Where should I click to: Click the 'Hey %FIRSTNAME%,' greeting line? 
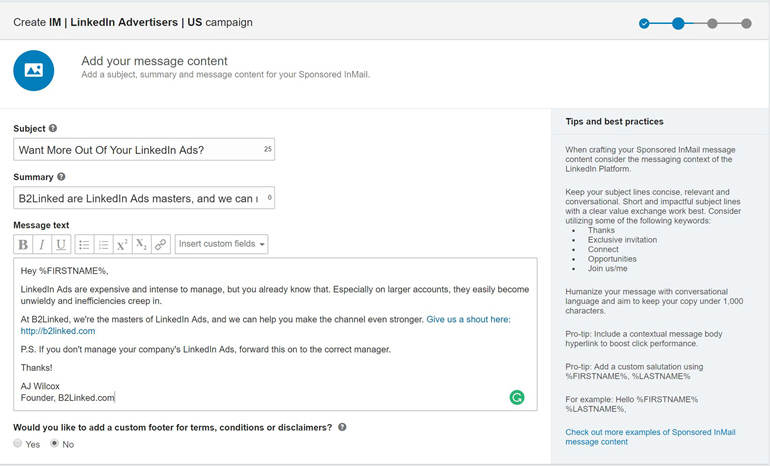click(64, 271)
